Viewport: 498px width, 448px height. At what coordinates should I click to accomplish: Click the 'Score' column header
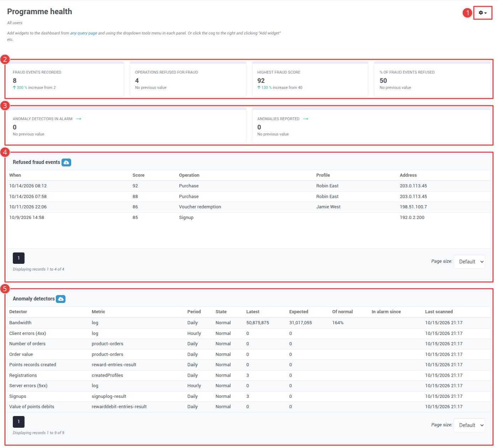[138, 175]
